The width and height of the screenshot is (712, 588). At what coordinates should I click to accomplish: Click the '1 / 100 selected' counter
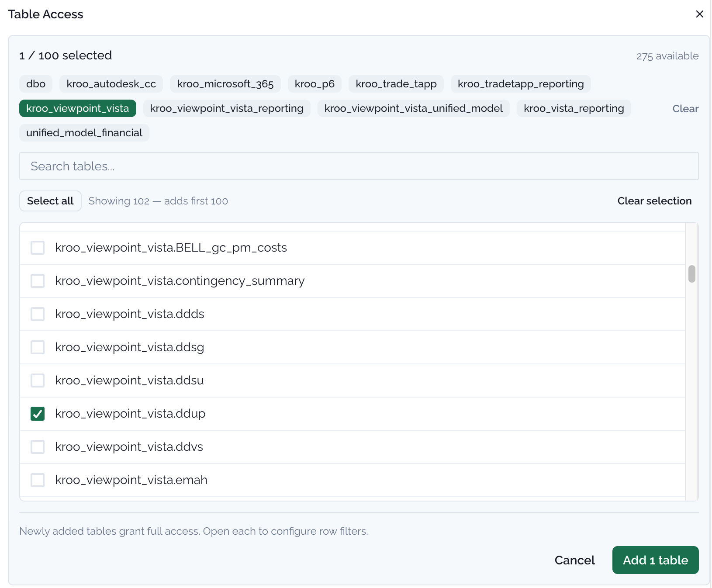click(66, 55)
